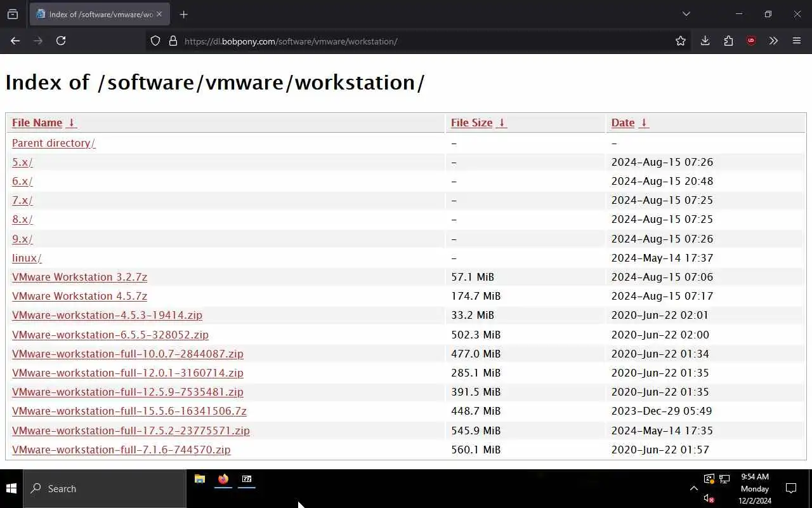The height and width of the screenshot is (508, 812).
Task: Open the 8.x folder
Action: coord(22,219)
